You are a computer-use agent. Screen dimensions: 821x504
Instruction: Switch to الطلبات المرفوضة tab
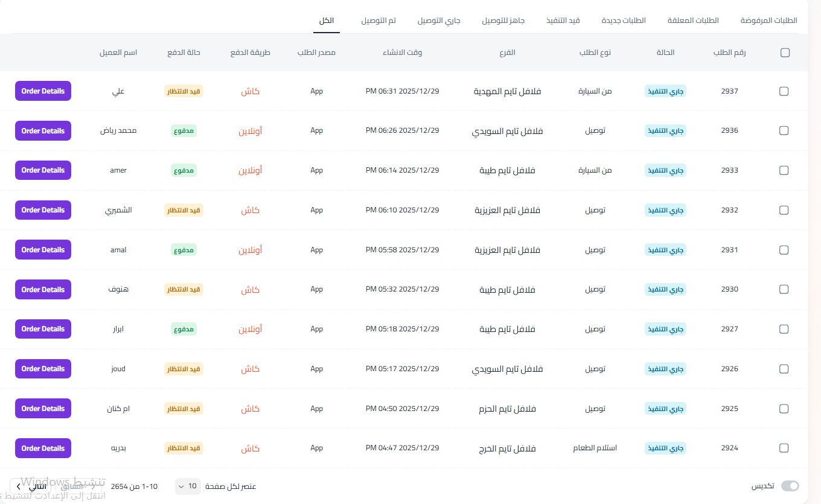[x=768, y=21]
